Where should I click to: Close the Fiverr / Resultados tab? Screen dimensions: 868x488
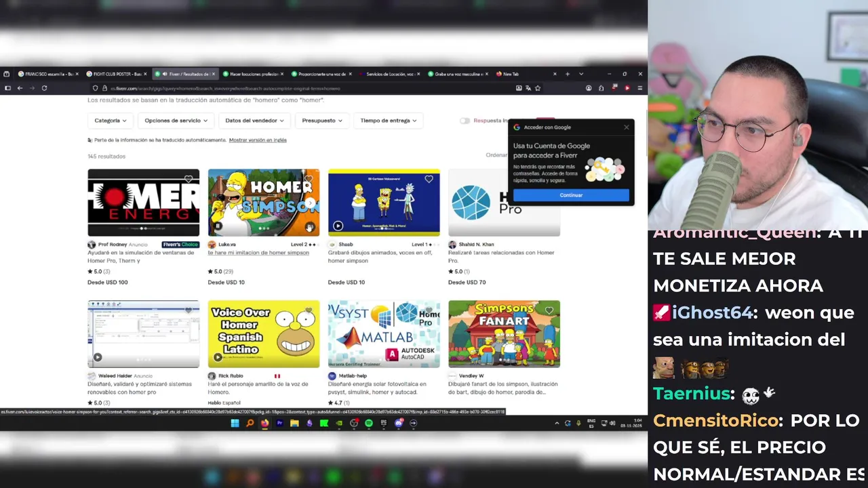pos(214,74)
